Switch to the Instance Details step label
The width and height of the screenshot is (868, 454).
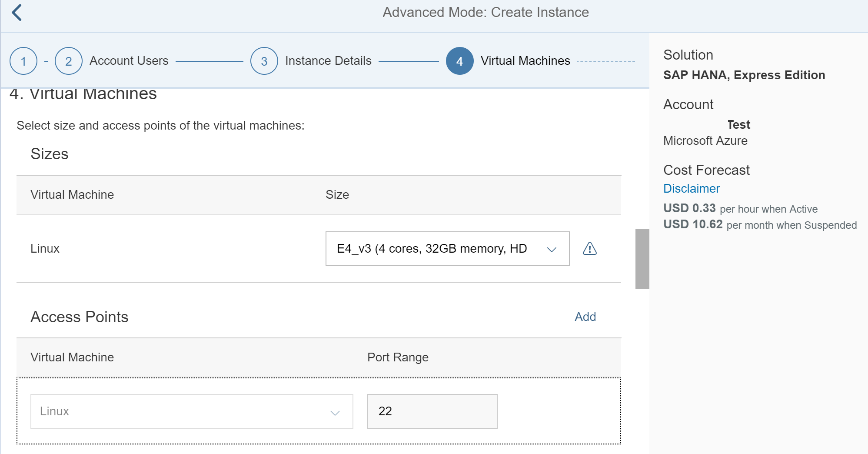[x=328, y=61]
